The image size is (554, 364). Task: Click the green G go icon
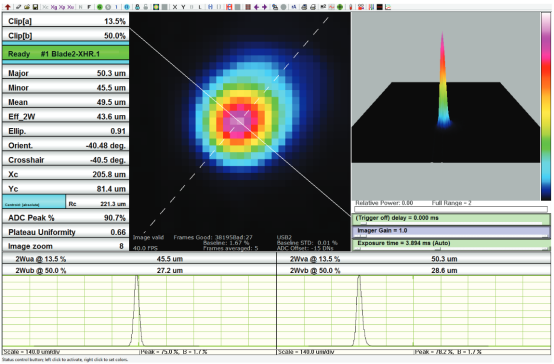(x=100, y=7)
